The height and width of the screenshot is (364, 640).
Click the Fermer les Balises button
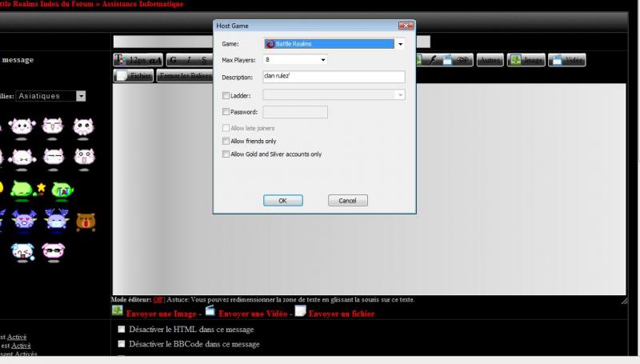pos(185,75)
